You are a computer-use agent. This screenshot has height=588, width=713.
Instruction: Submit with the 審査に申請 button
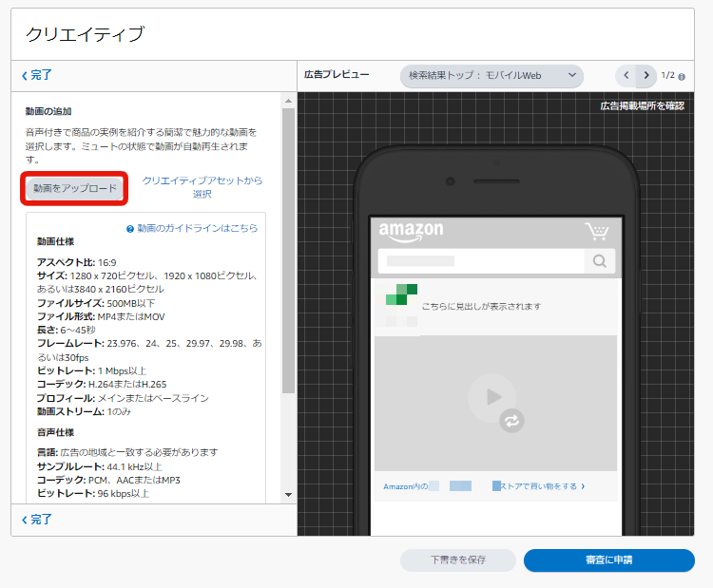(608, 560)
